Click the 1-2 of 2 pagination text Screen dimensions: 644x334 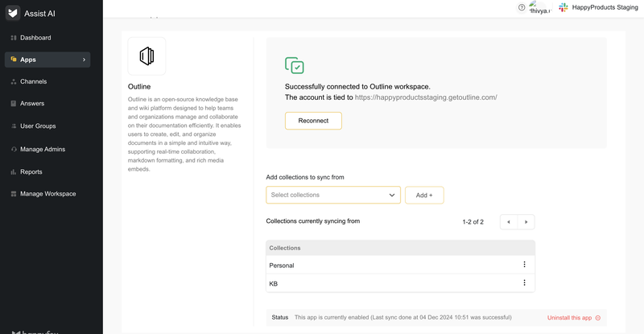pyautogui.click(x=473, y=222)
